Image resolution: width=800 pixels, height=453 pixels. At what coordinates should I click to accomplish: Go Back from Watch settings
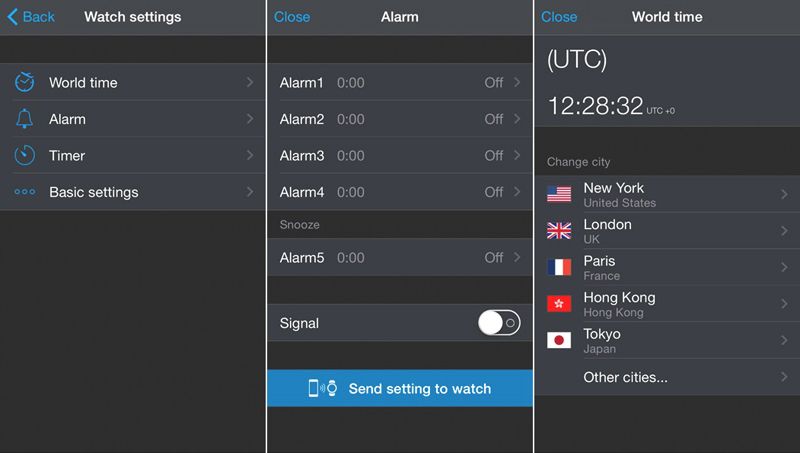click(x=31, y=17)
